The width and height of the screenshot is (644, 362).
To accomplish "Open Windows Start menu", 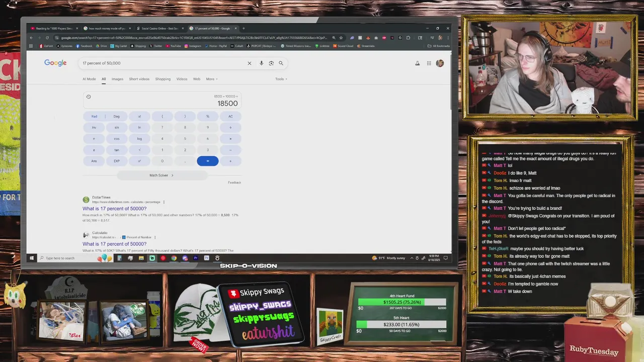I will [x=31, y=258].
